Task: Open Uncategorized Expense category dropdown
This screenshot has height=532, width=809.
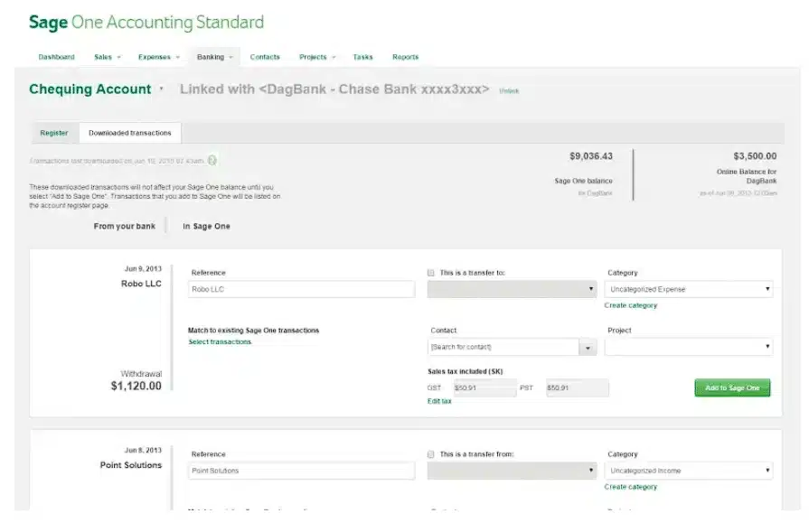Action: pos(688,289)
